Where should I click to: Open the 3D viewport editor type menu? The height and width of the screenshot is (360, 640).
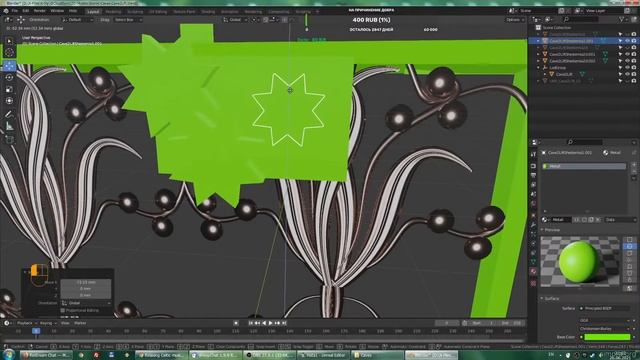(8, 20)
